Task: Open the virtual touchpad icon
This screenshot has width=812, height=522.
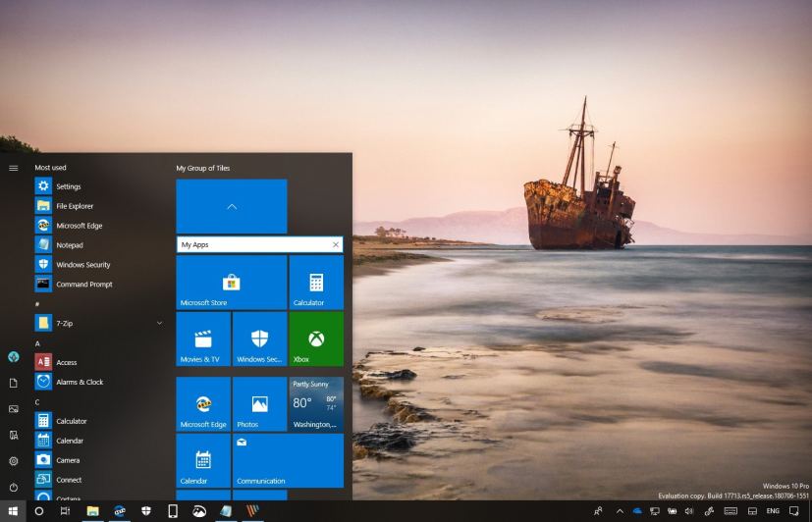Action: click(752, 511)
